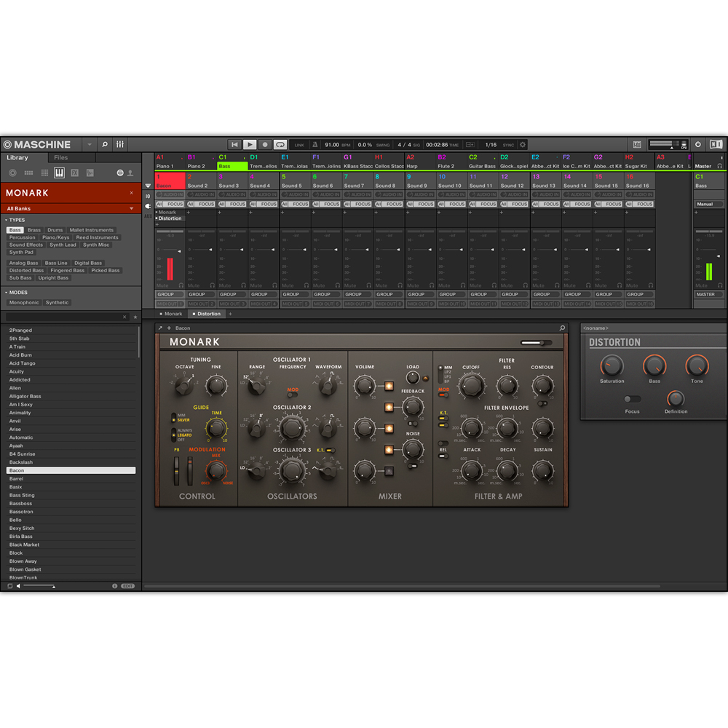Click the NI logo in the header
Viewport: 728px width, 728px height.
tap(716, 144)
